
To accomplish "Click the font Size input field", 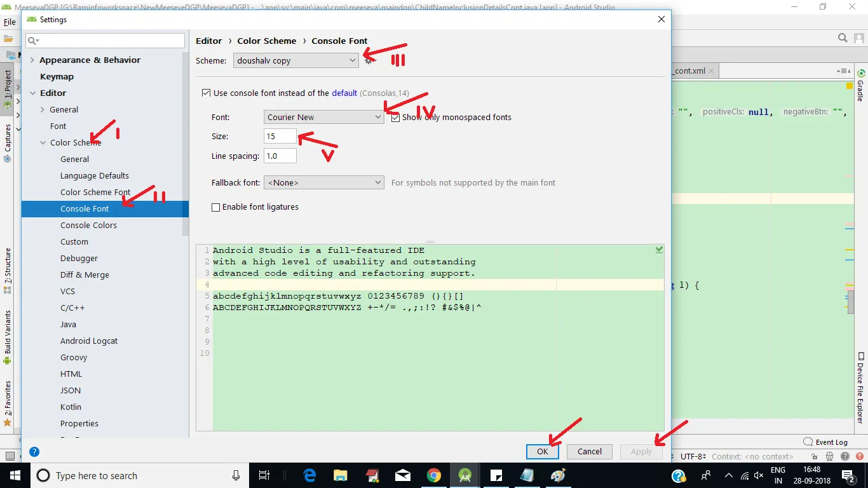I will (280, 136).
